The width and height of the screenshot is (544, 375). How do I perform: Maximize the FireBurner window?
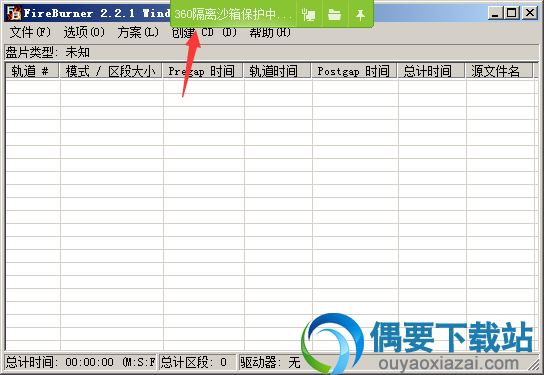511,13
